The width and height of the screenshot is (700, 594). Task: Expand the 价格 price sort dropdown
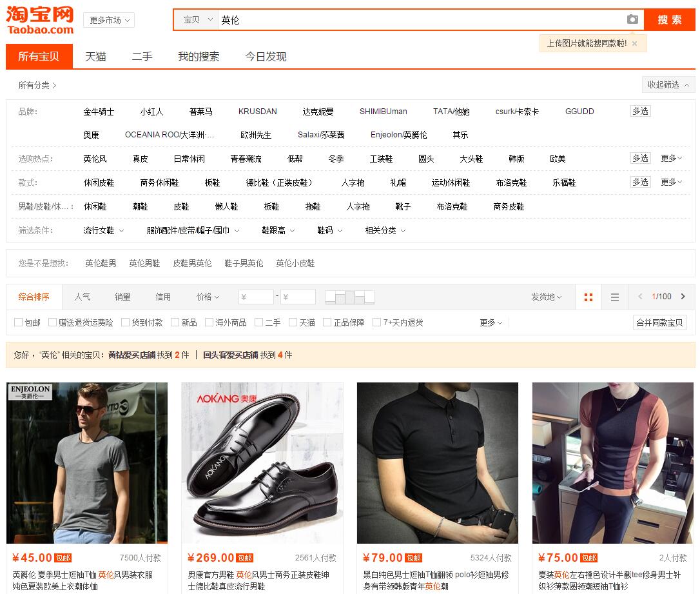[x=208, y=297]
